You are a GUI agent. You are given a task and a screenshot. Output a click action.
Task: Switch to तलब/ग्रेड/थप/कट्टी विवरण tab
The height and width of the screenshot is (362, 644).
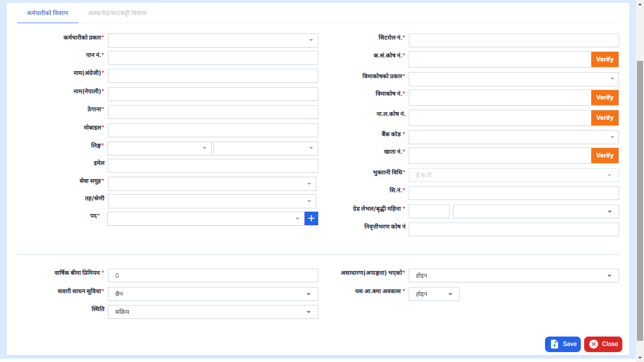tap(117, 13)
